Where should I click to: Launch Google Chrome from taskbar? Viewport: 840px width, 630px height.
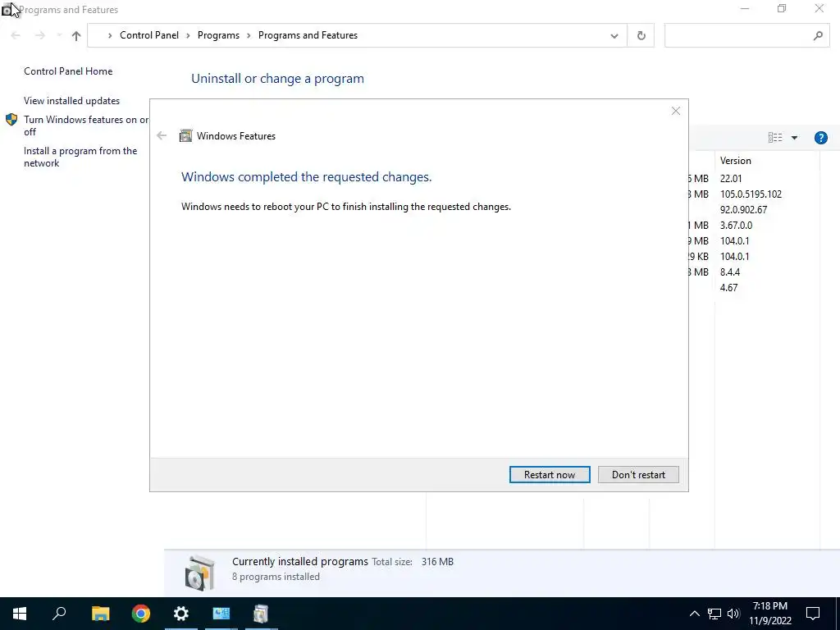point(141,614)
